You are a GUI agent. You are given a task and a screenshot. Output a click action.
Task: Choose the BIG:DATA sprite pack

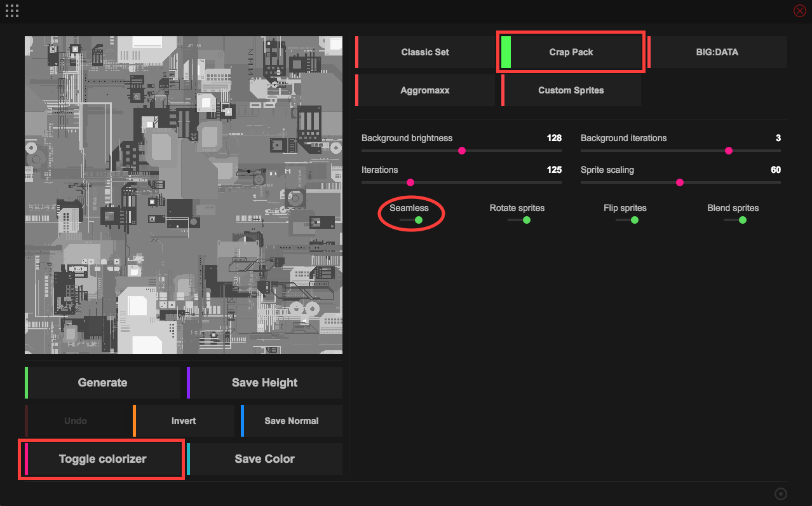pos(717,52)
